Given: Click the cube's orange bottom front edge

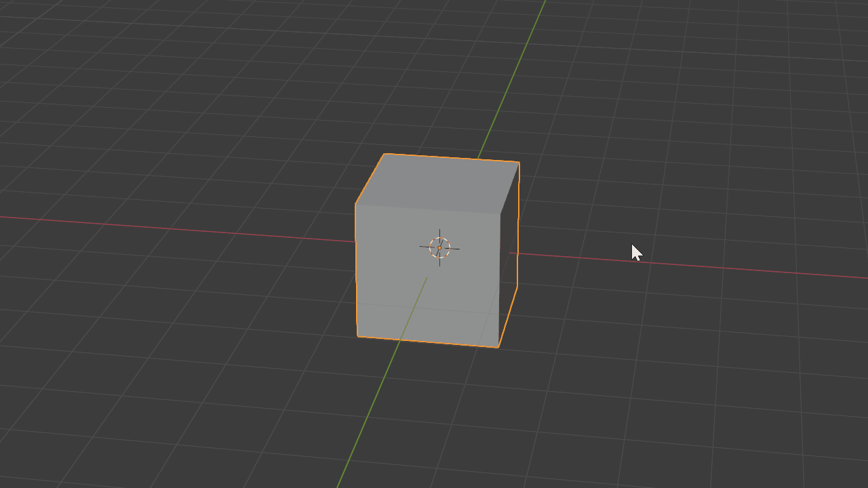Looking at the screenshot, I should (427, 342).
